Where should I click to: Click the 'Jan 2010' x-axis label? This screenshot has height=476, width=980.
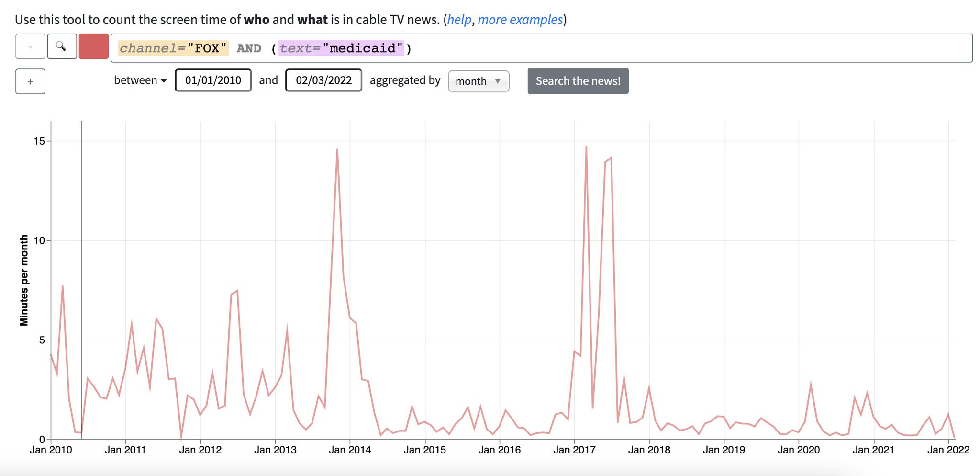coord(51,450)
